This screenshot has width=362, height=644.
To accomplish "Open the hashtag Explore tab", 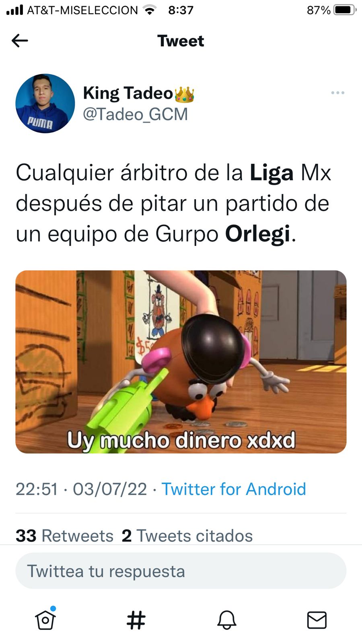I will 136,620.
